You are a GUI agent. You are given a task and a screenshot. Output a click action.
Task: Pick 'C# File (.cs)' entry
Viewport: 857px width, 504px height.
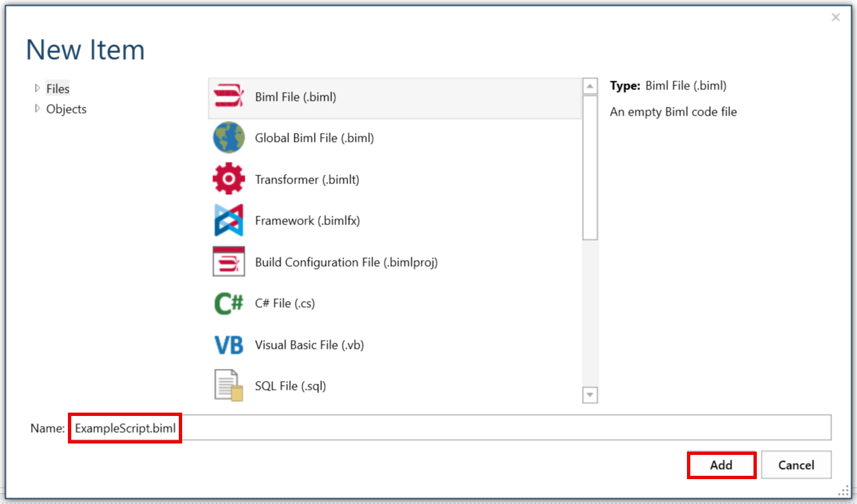coord(395,304)
